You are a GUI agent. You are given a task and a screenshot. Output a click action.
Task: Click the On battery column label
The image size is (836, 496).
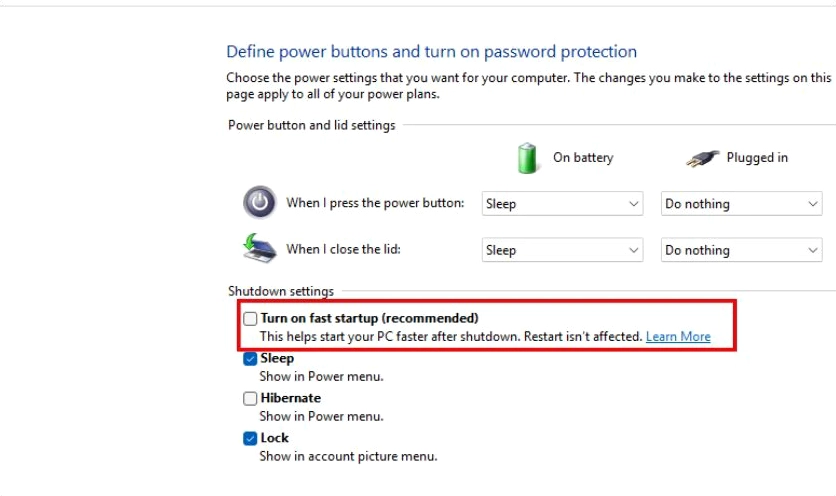click(583, 158)
